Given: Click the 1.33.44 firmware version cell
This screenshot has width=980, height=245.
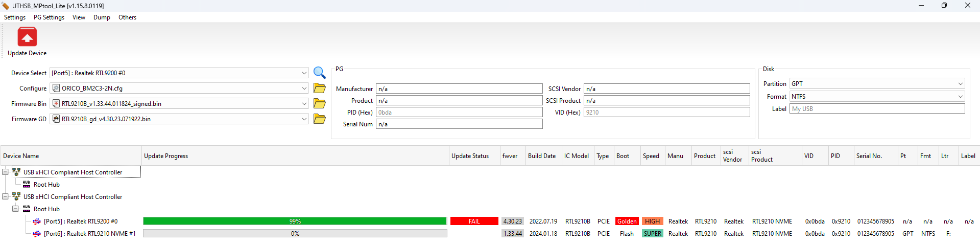Looking at the screenshot, I should tap(512, 233).
